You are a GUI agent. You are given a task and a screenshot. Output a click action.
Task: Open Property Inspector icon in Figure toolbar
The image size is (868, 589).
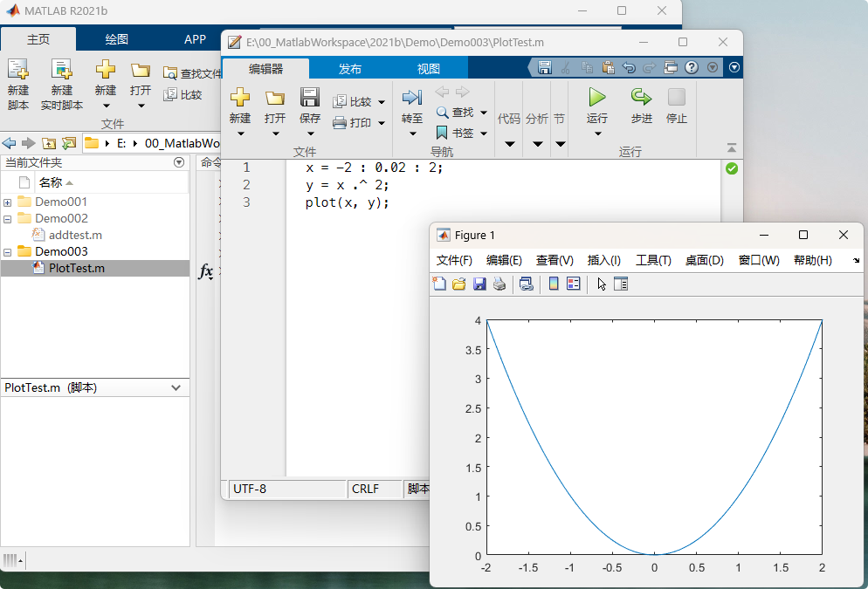click(x=621, y=284)
